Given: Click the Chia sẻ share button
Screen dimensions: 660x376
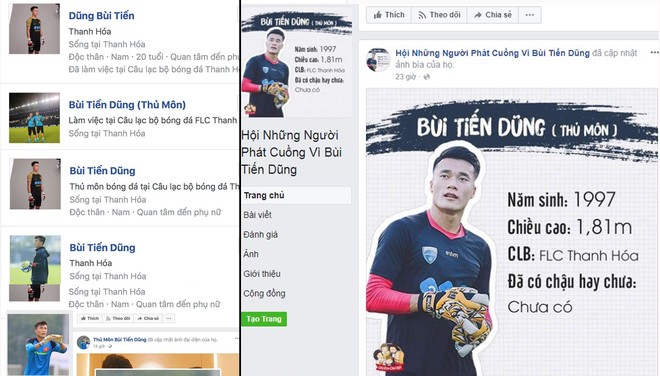Looking at the screenshot, I should coord(492,15).
